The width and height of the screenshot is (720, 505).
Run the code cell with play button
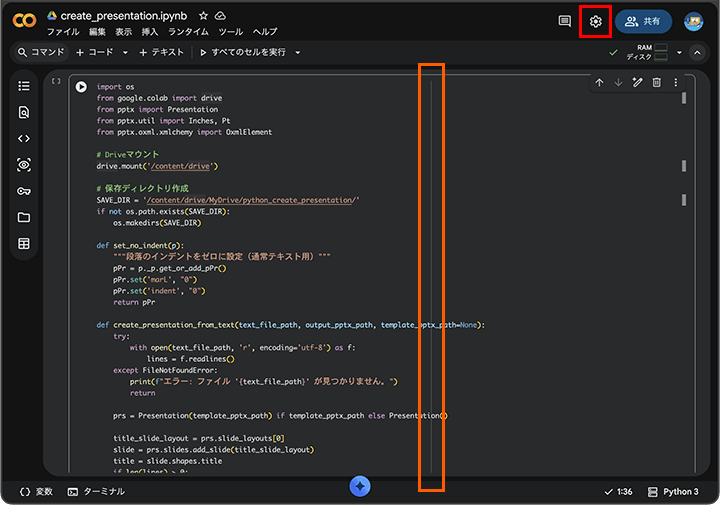click(x=82, y=87)
